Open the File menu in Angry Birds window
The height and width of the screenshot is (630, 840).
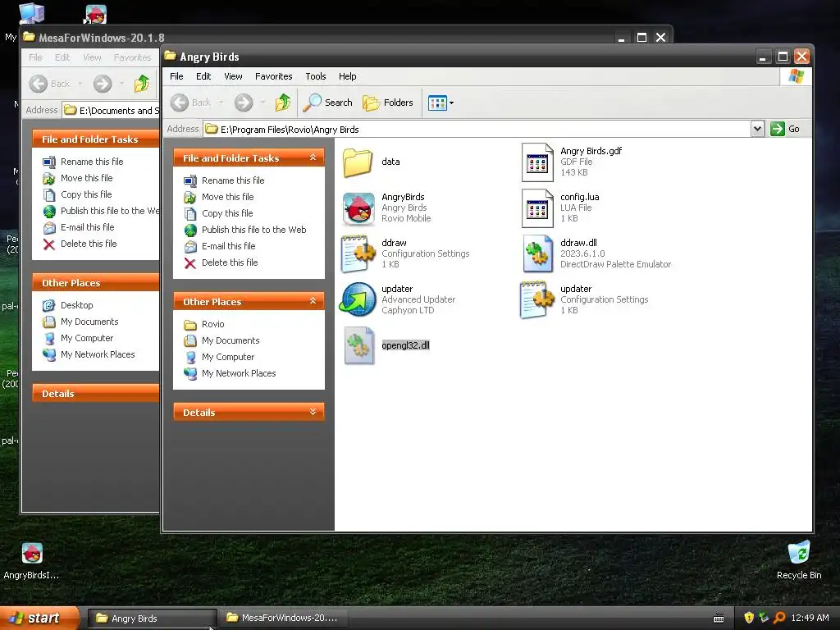(176, 76)
